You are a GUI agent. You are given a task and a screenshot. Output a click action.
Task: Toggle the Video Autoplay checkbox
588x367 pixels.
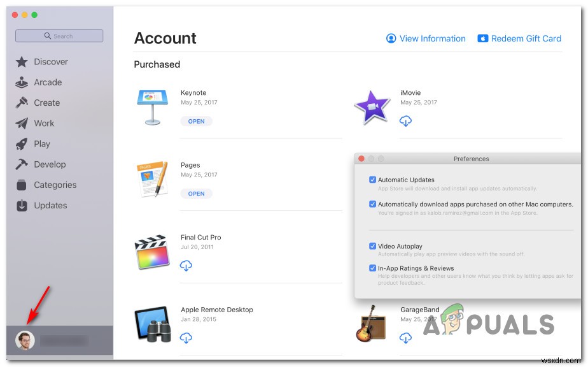[372, 246]
